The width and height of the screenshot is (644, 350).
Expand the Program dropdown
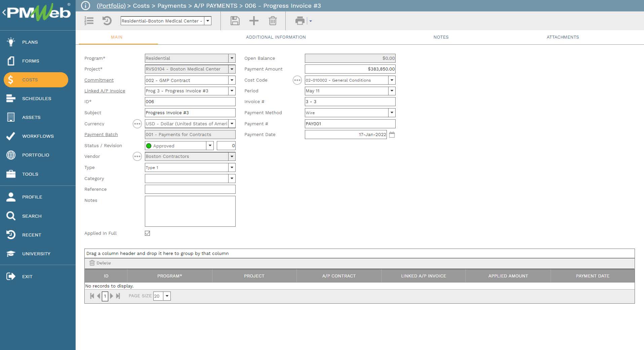coord(232,58)
